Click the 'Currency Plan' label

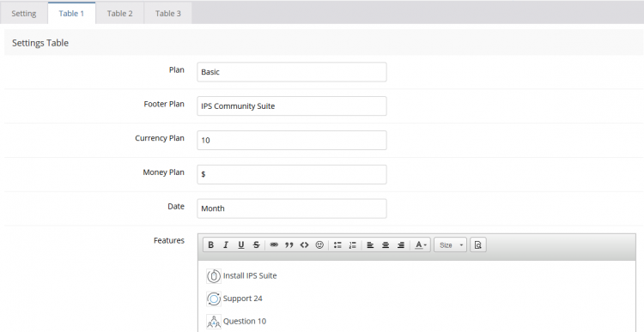pos(160,138)
